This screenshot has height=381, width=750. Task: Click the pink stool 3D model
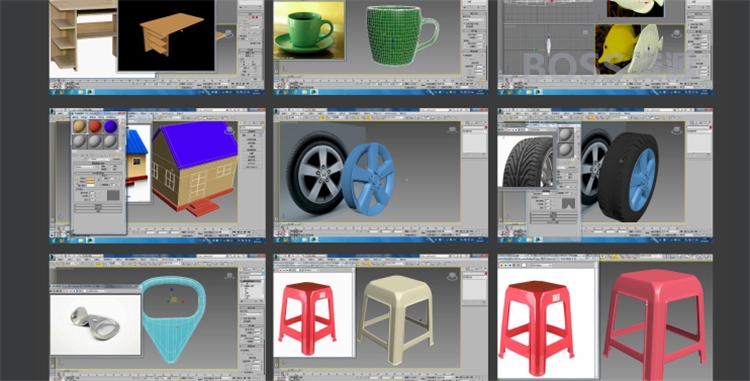tap(654, 323)
